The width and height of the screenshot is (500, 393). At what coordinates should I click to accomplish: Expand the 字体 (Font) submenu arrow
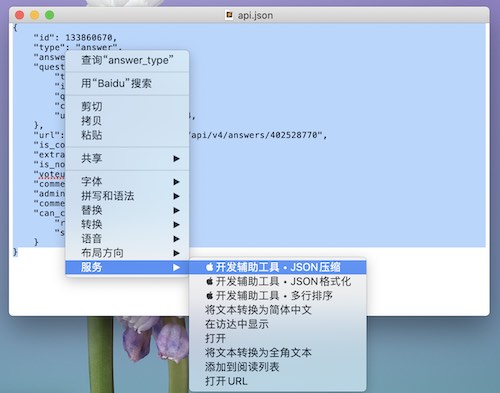[x=176, y=182]
